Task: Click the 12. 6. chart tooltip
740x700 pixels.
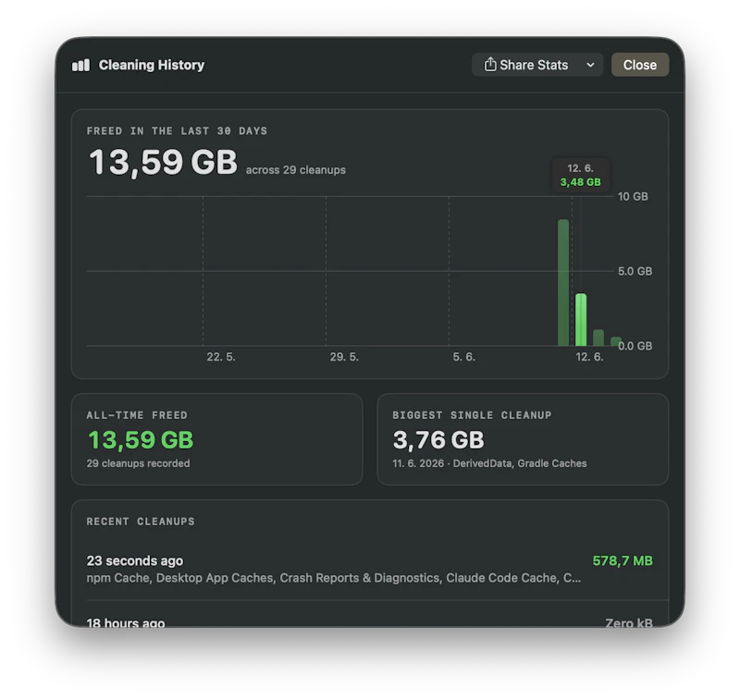Action: pyautogui.click(x=581, y=175)
